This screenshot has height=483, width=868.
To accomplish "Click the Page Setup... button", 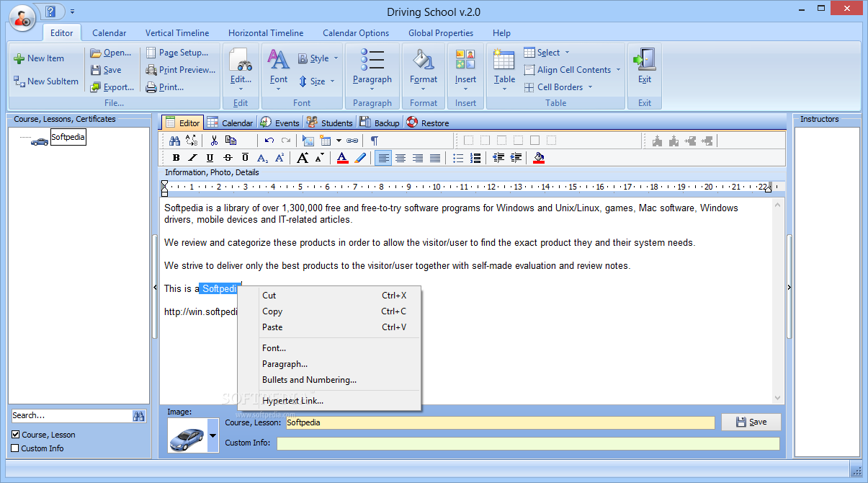I will tap(177, 53).
